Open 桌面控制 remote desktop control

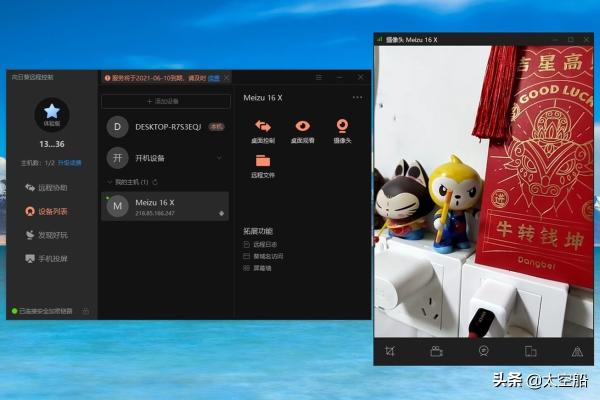coord(263,131)
